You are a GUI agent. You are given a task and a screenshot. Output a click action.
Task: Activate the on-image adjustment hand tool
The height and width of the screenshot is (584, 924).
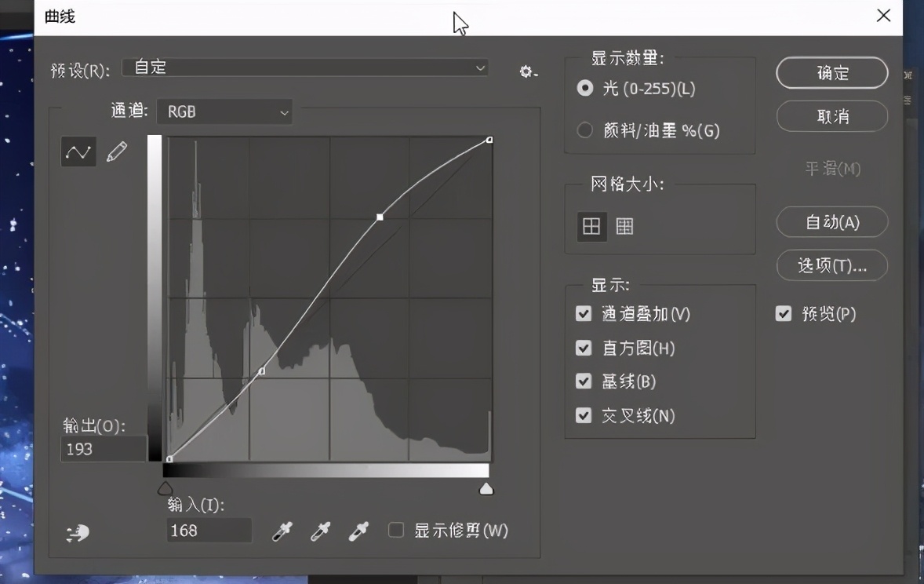[x=78, y=533]
